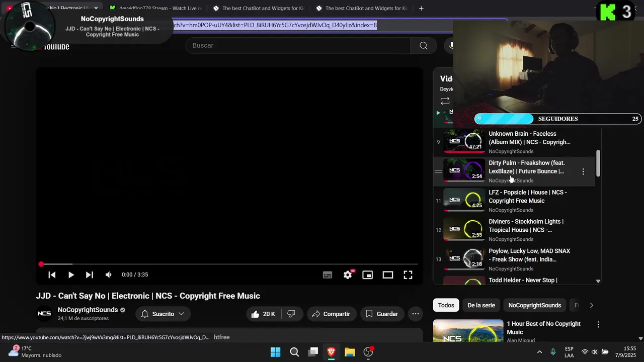Skip to the next video
The height and width of the screenshot is (362, 644).
pyautogui.click(x=90, y=275)
